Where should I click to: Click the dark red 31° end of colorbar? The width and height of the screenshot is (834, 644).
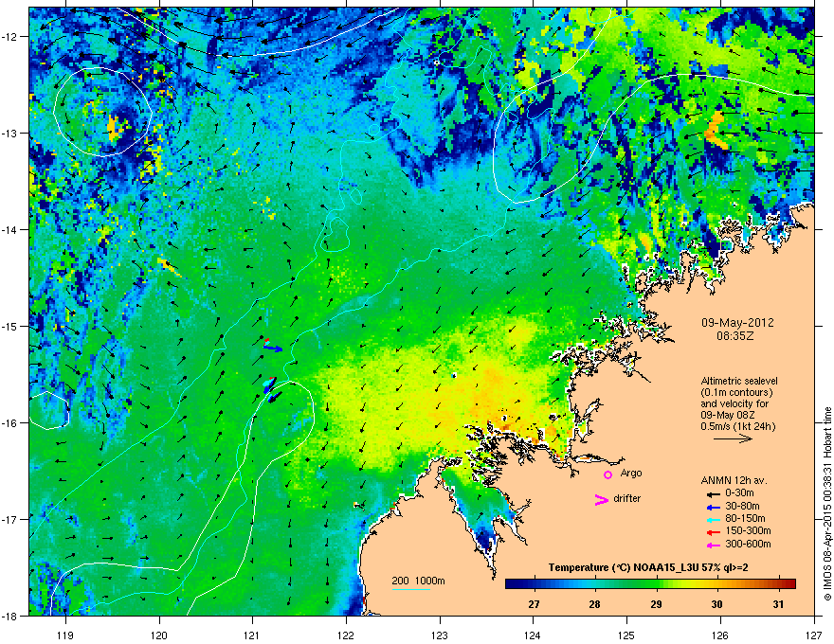pyautogui.click(x=789, y=584)
